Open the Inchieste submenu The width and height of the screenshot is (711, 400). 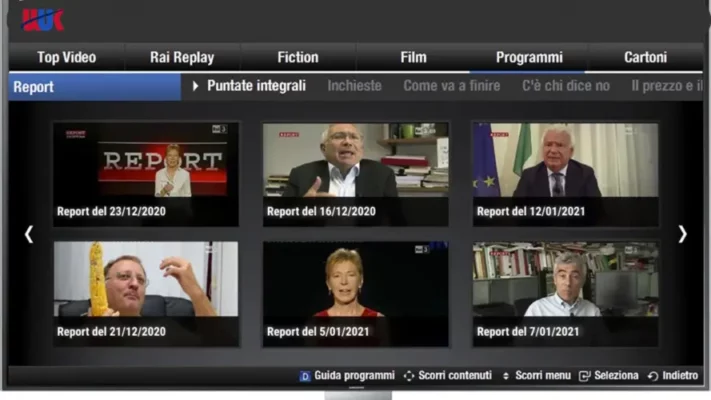coord(355,86)
